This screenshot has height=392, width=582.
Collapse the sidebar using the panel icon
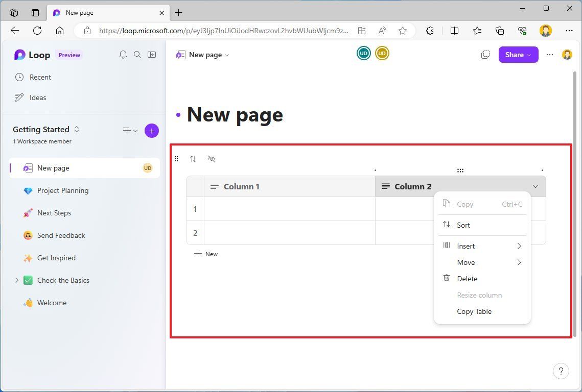pos(151,54)
